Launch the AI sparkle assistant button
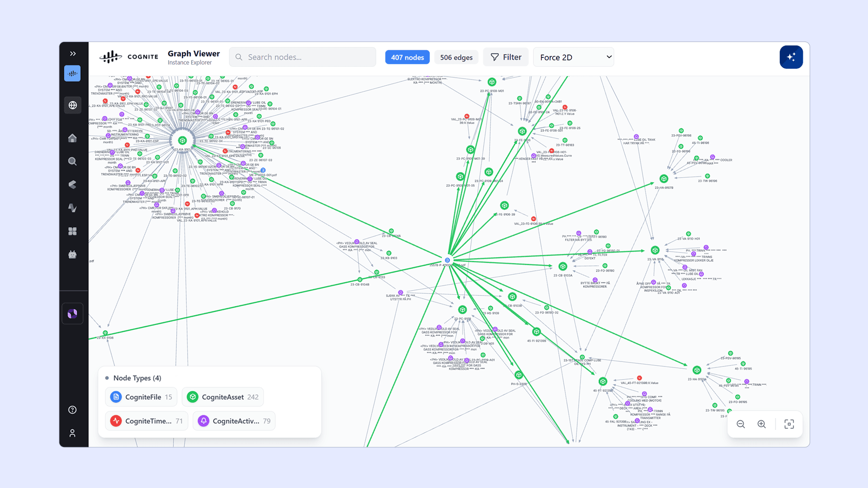This screenshot has width=868, height=488. pos(791,57)
